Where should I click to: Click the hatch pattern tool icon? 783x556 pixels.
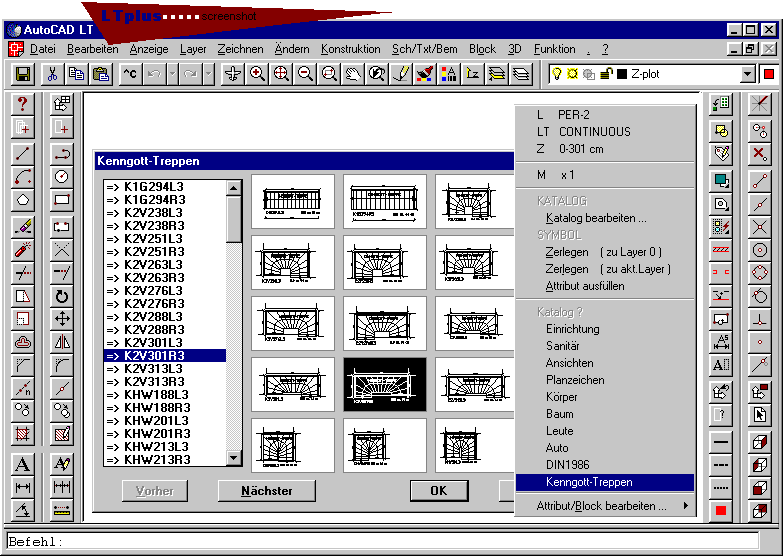22,433
